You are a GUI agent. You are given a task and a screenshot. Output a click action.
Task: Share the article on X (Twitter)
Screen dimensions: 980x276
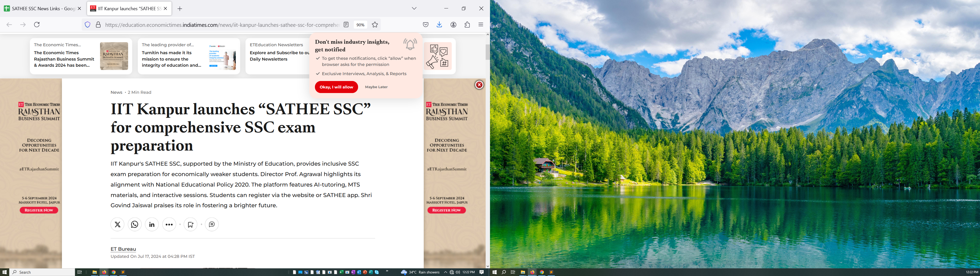pos(118,225)
